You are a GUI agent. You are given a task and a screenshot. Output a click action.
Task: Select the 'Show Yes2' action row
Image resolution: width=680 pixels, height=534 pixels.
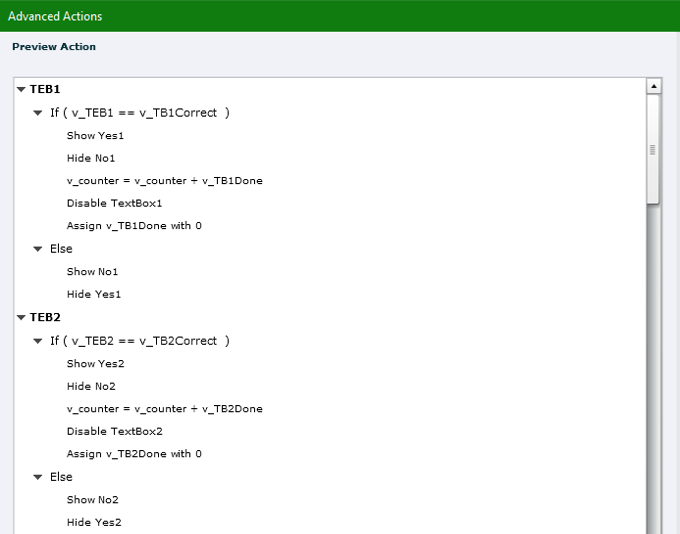(x=95, y=364)
